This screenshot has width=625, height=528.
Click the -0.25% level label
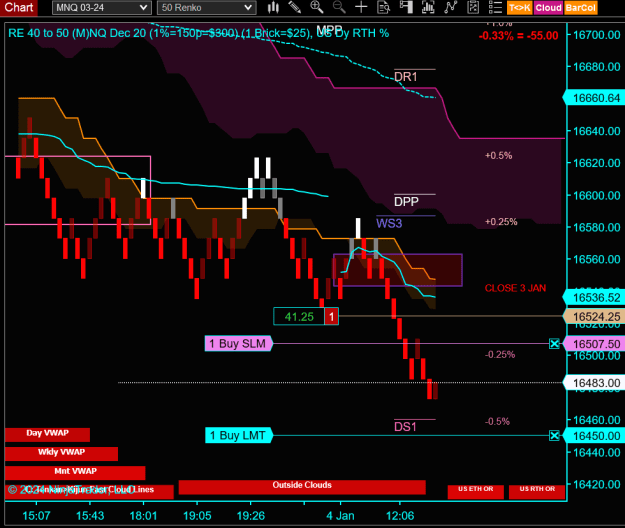point(500,354)
